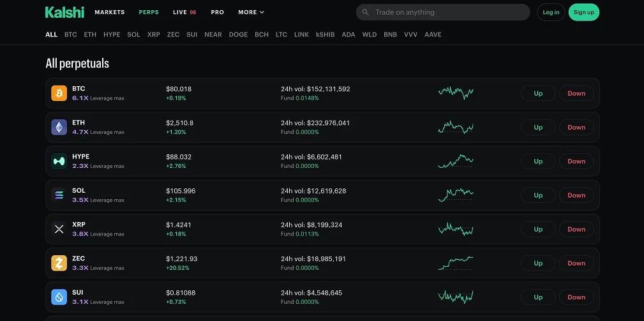Image resolution: width=644 pixels, height=321 pixels.
Task: Click the ZEC change +20.52%
Action: coord(177,268)
